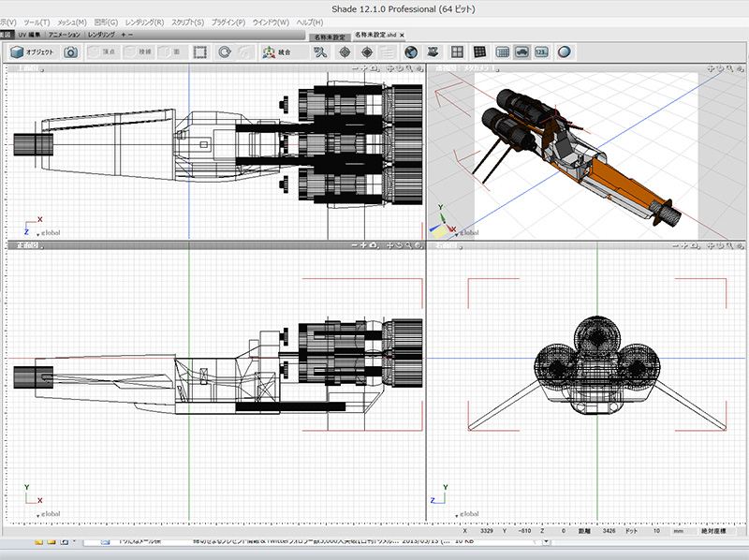Click the plus button to add a layout tab
Viewport: 749px width, 560px height.
(124, 35)
